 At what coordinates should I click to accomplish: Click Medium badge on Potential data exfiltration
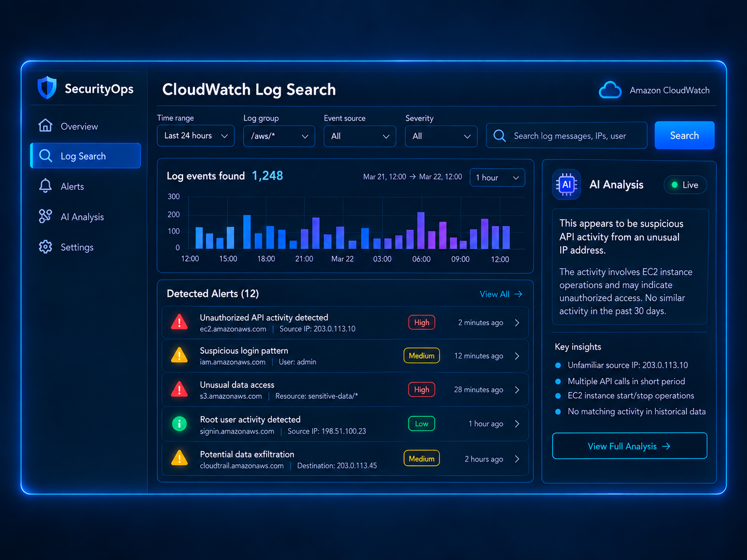[x=421, y=458]
